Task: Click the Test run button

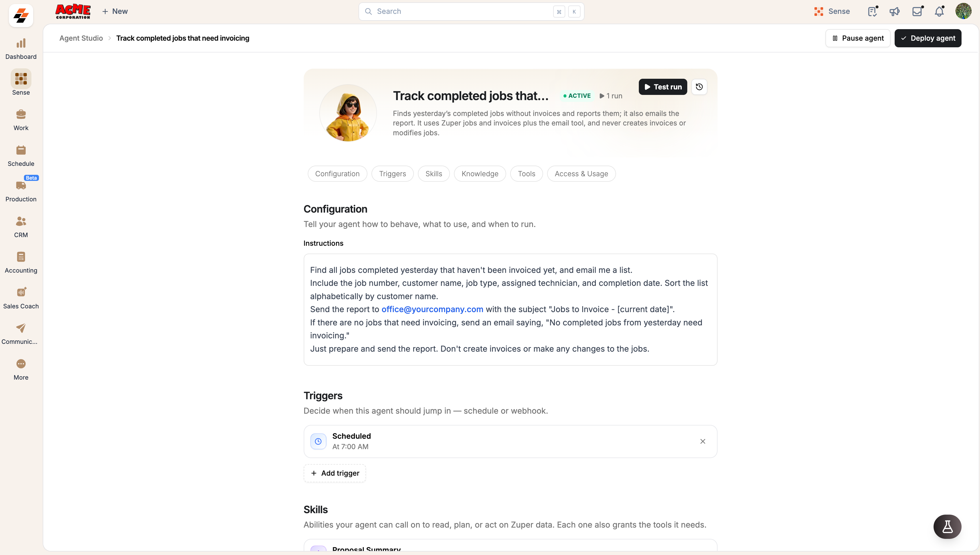Action: [662, 87]
